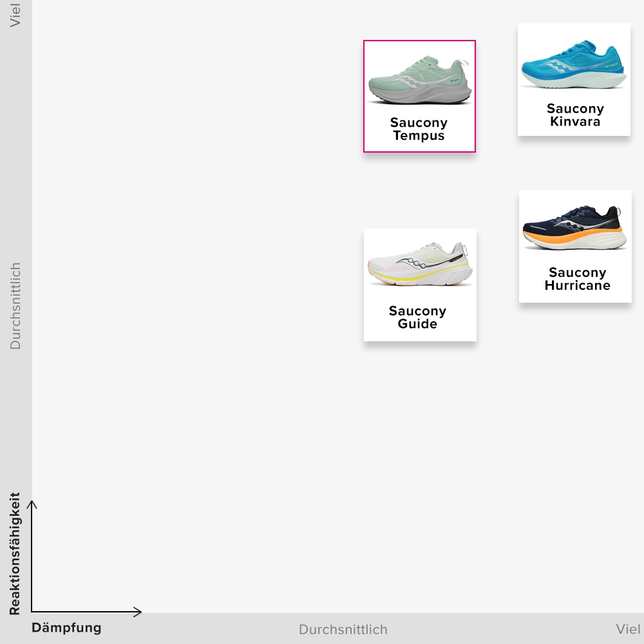Click the mint green Saucony Tempus shoe image
This screenshot has height=644, width=644.
pyautogui.click(x=419, y=80)
